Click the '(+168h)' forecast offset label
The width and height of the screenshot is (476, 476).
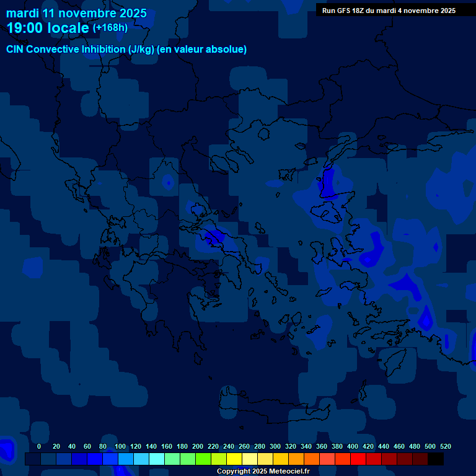(110, 27)
